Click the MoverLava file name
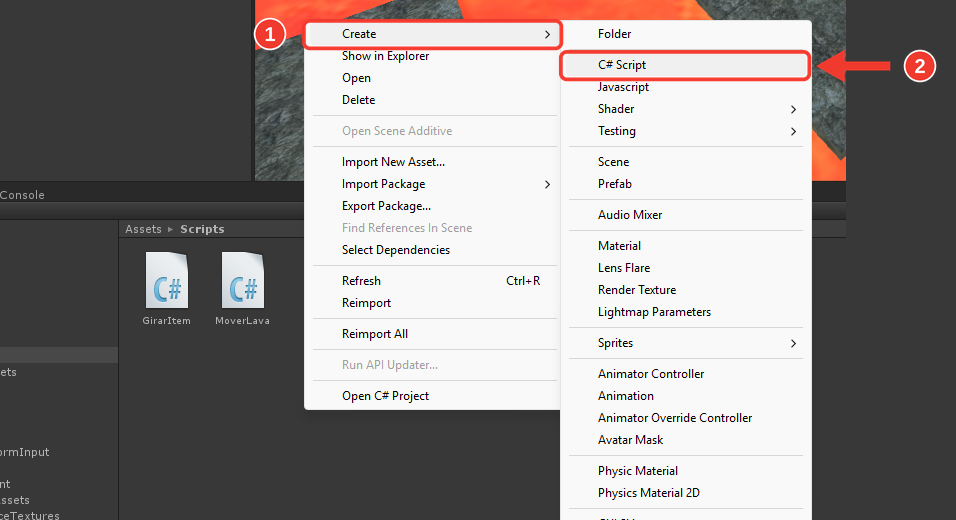This screenshot has width=956, height=520. click(x=243, y=321)
